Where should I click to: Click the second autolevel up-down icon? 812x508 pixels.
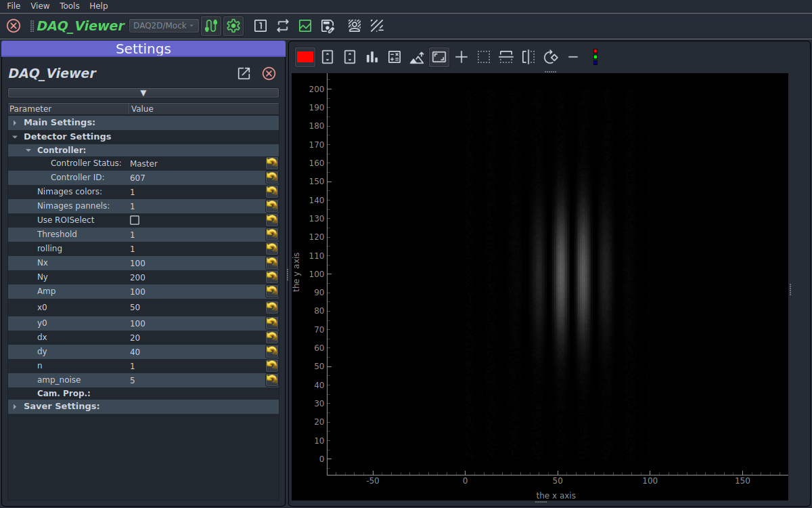[x=350, y=57]
